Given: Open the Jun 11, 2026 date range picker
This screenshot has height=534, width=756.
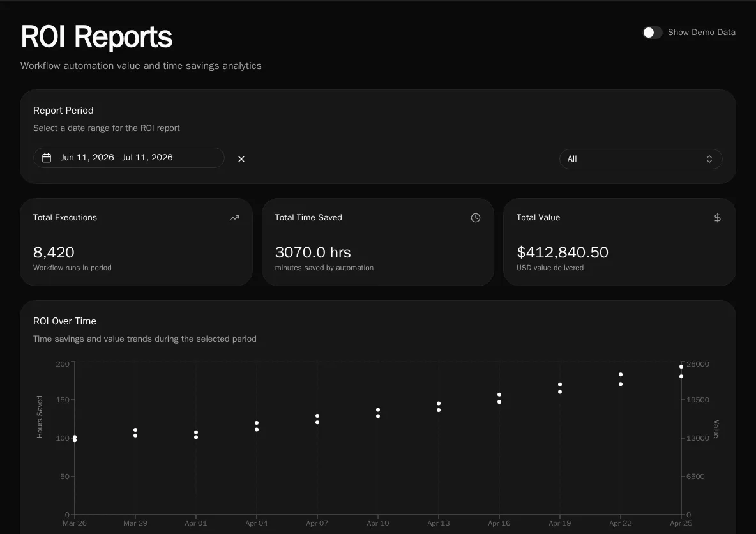Looking at the screenshot, I should pyautogui.click(x=129, y=158).
